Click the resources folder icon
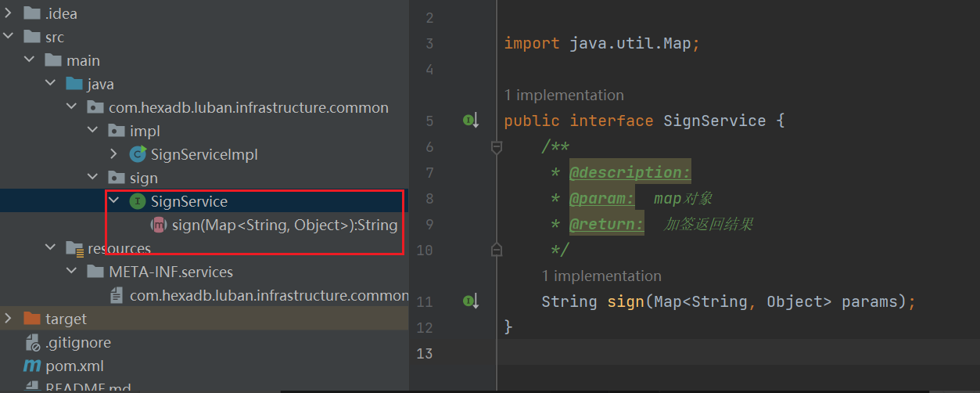 coord(75,248)
